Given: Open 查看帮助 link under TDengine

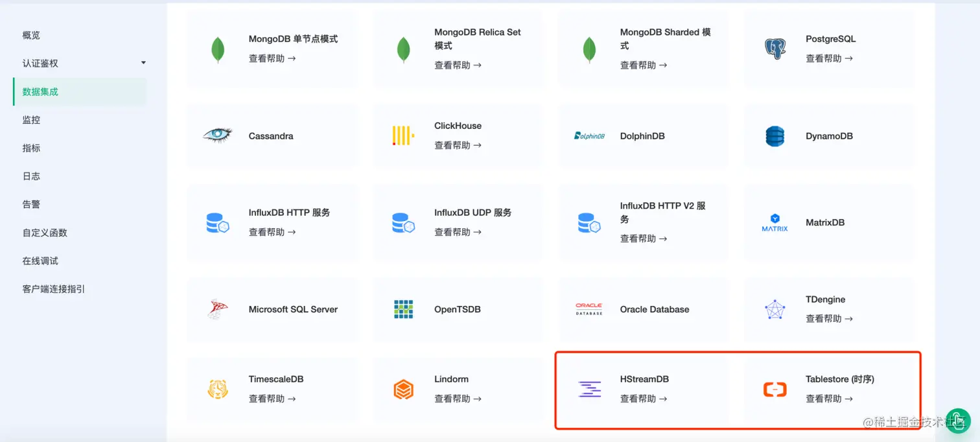Looking at the screenshot, I should point(829,319).
